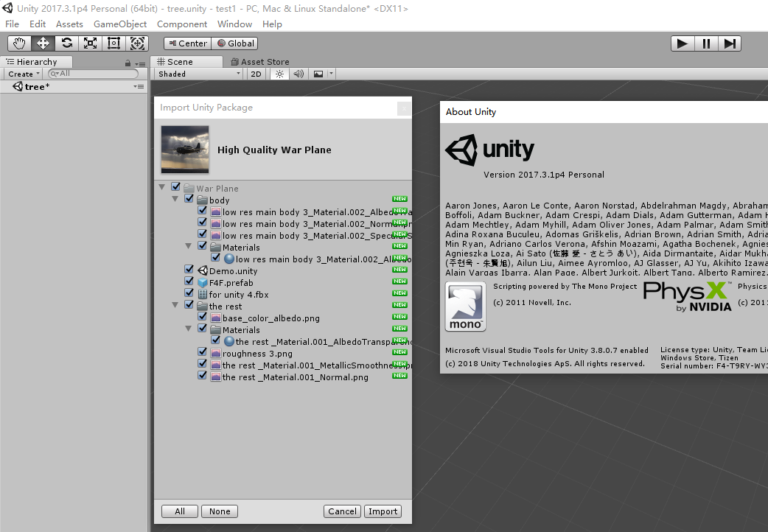Image resolution: width=768 pixels, height=532 pixels.
Task: Click the Step frame button
Action: (x=729, y=43)
